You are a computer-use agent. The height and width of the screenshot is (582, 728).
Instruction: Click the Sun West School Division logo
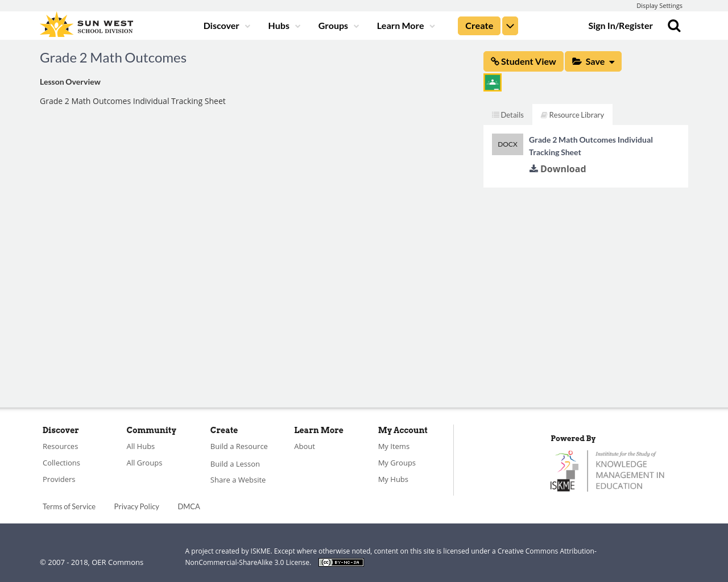86,25
